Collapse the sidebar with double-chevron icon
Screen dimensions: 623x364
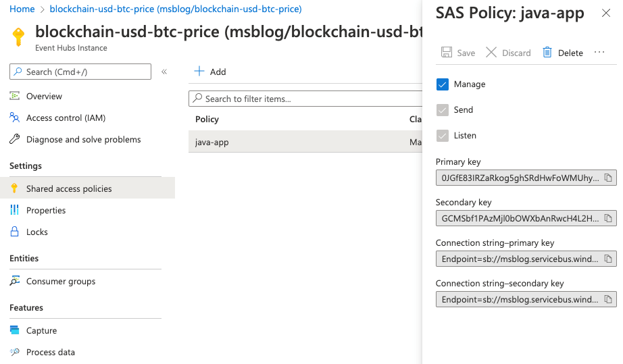(164, 72)
